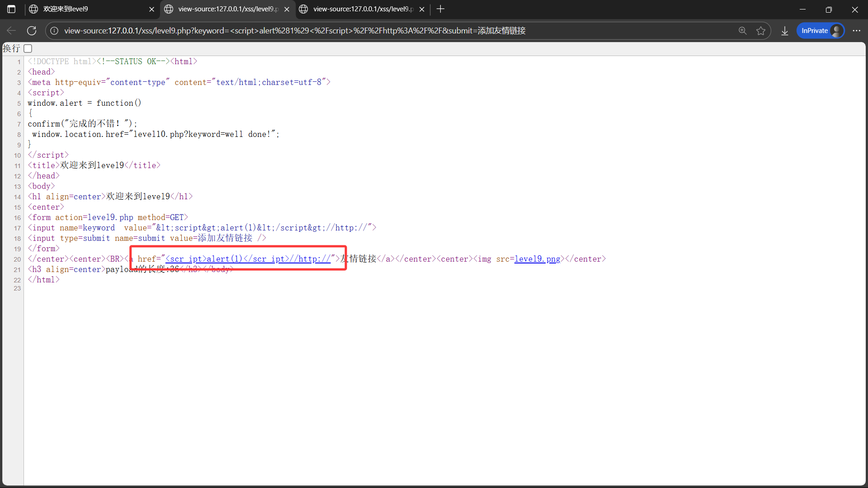
Task: Switch to the 欢迎来到level9 tab
Action: 90,9
